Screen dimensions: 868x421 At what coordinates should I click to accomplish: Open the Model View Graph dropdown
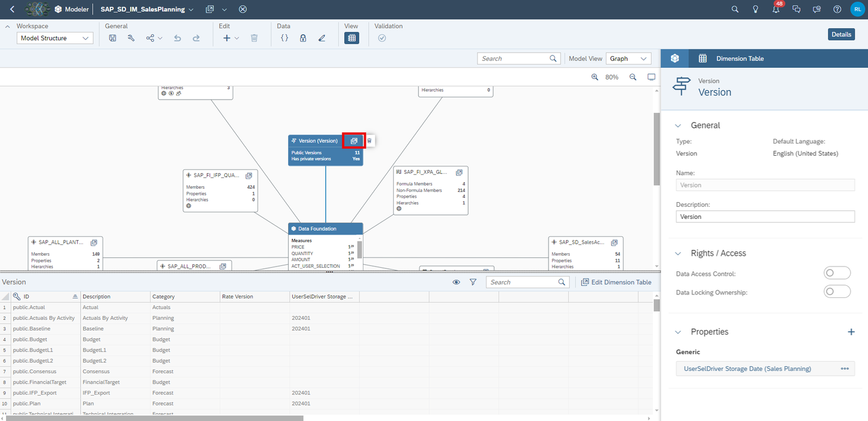[629, 59]
